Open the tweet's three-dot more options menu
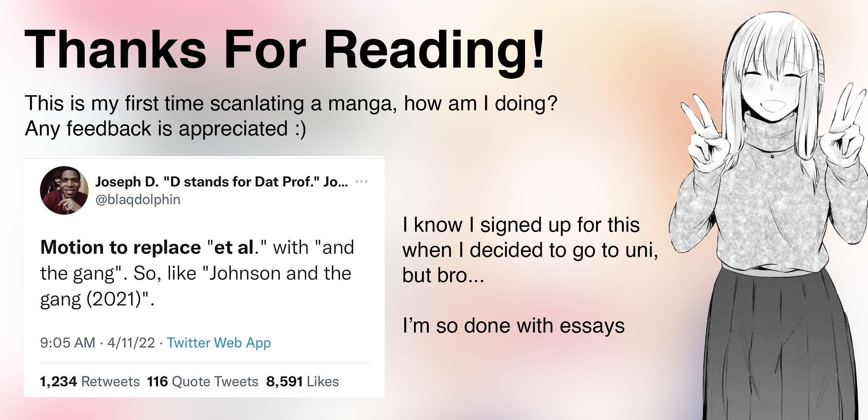 pyautogui.click(x=361, y=182)
